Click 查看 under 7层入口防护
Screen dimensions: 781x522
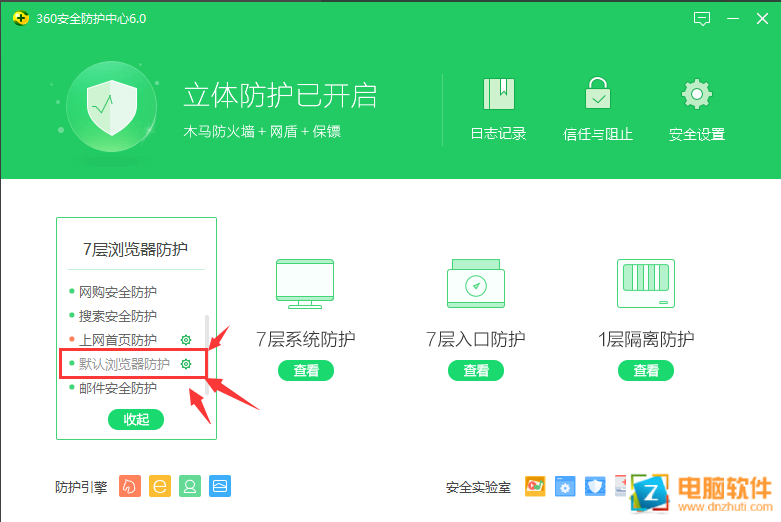pos(476,370)
